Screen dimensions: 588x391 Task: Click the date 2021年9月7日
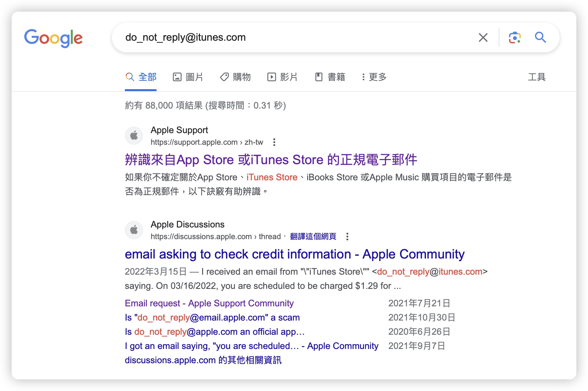click(x=417, y=346)
